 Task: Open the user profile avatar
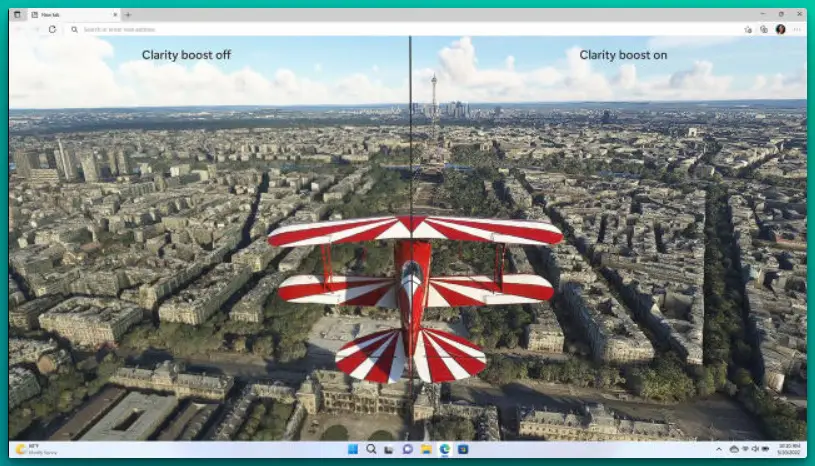[x=780, y=30]
